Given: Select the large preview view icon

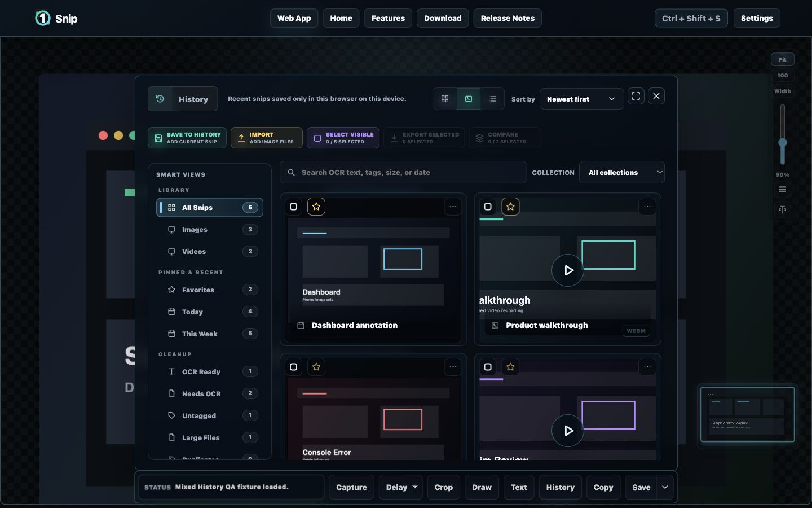Looking at the screenshot, I should tap(469, 99).
